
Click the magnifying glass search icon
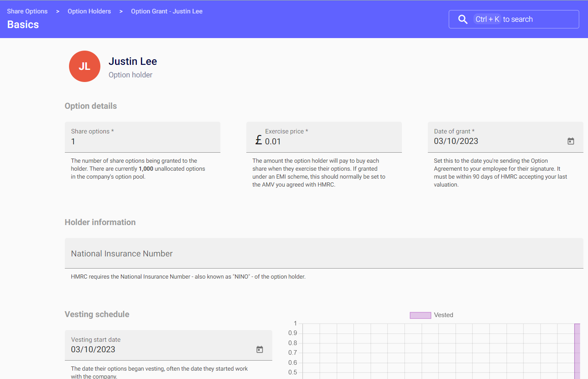point(463,19)
